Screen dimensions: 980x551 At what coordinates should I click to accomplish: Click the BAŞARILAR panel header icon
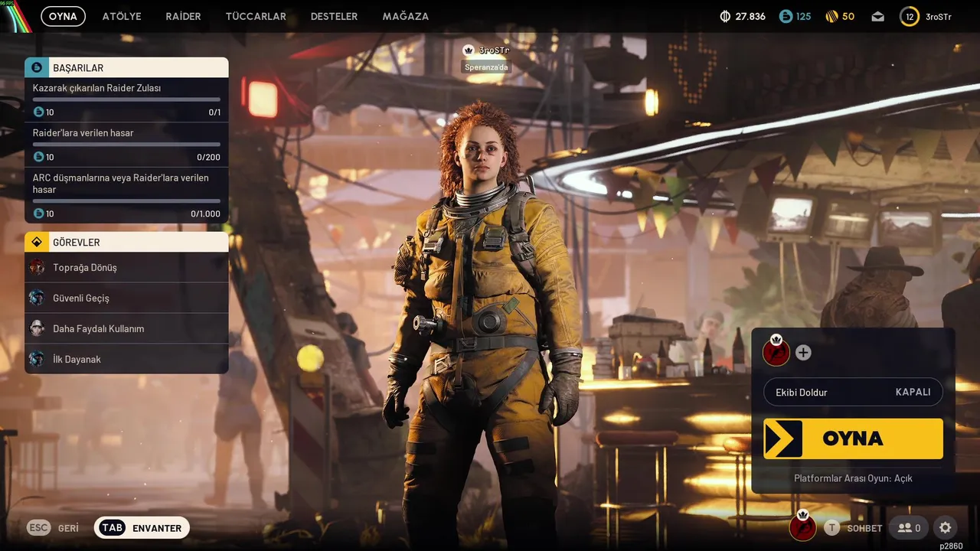click(37, 67)
